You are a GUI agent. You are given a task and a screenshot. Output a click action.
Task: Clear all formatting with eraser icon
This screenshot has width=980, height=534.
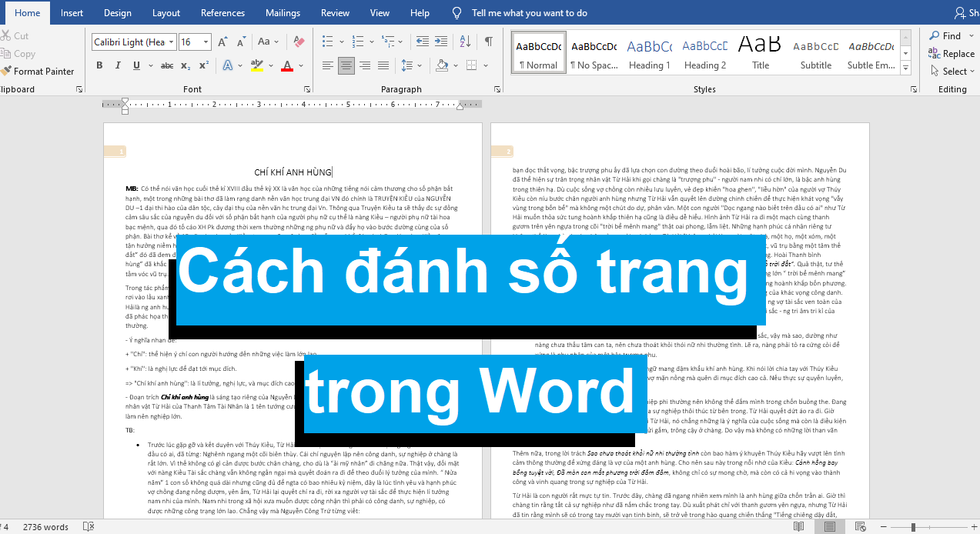click(x=299, y=42)
